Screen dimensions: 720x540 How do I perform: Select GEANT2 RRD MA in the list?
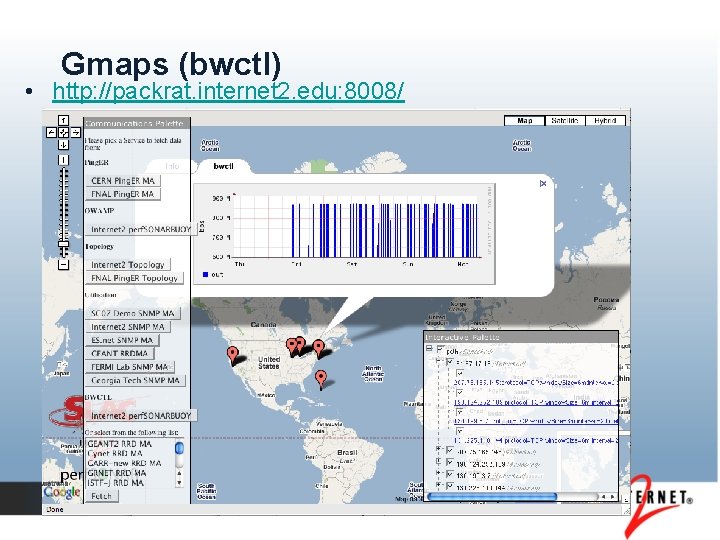click(119, 444)
